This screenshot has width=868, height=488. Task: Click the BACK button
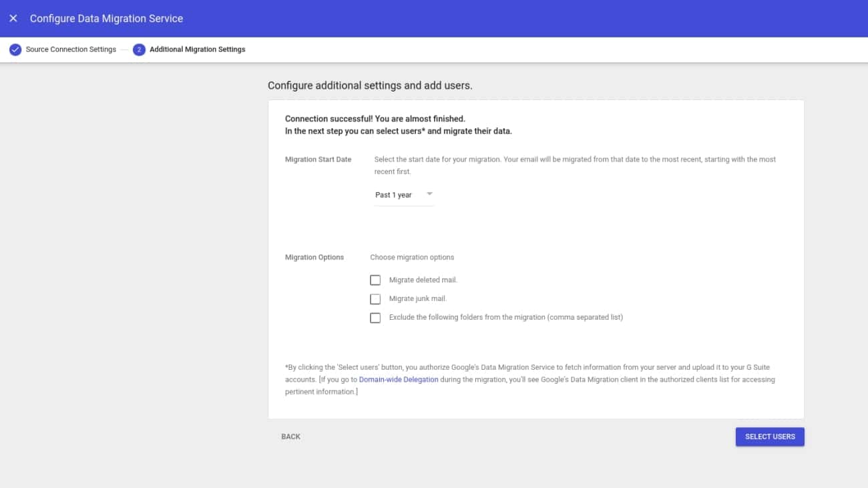(290, 436)
